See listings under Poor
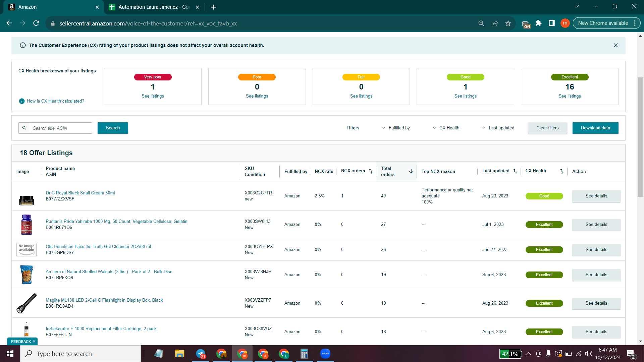644x362 pixels. point(257,96)
